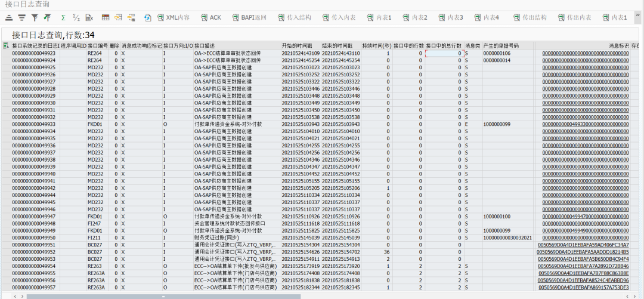Open the 内表4 button
The width and height of the screenshot is (644, 299).
point(487,17)
